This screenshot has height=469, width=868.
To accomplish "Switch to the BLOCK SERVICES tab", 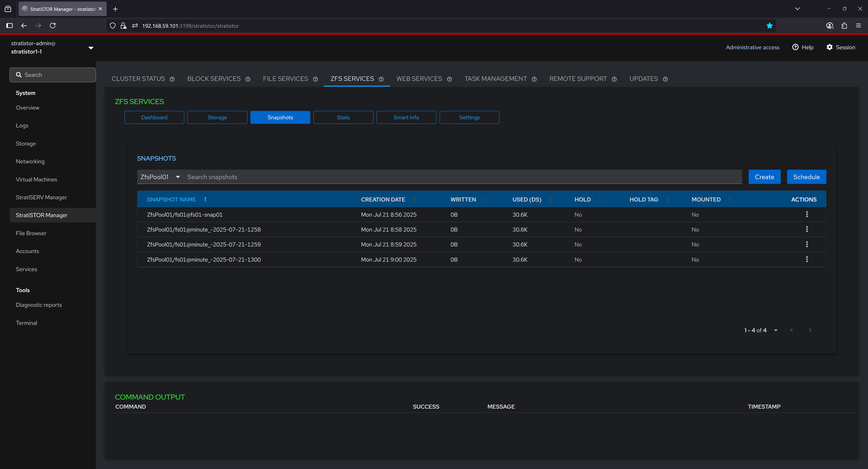I will click(214, 79).
